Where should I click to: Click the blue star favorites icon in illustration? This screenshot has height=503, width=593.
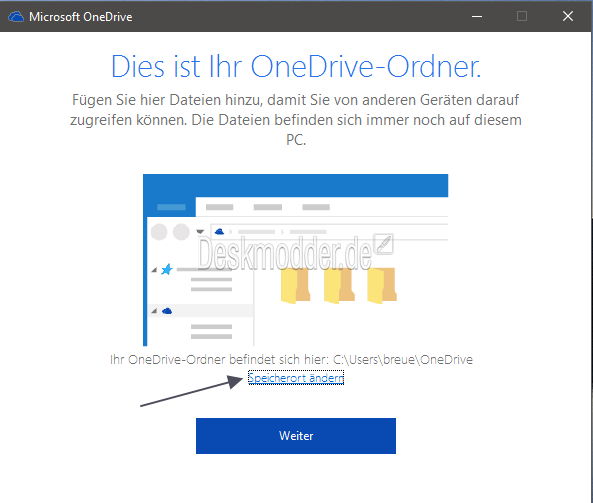(x=167, y=269)
